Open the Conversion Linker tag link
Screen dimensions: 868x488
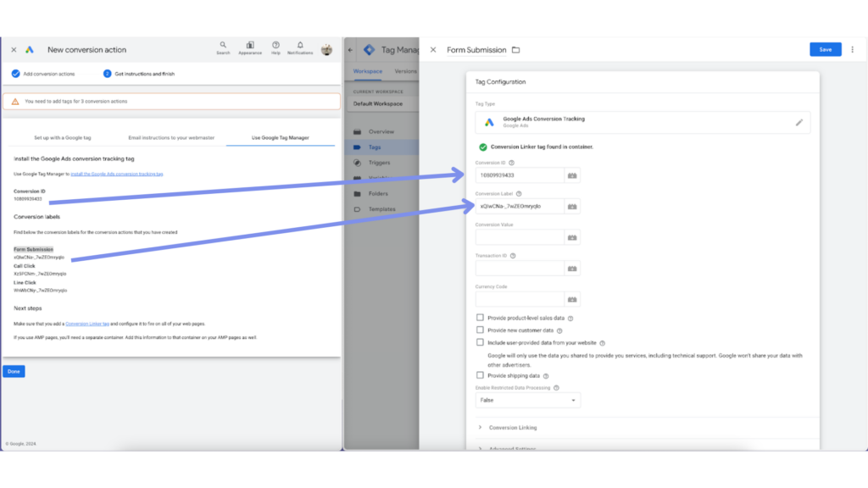tap(87, 324)
